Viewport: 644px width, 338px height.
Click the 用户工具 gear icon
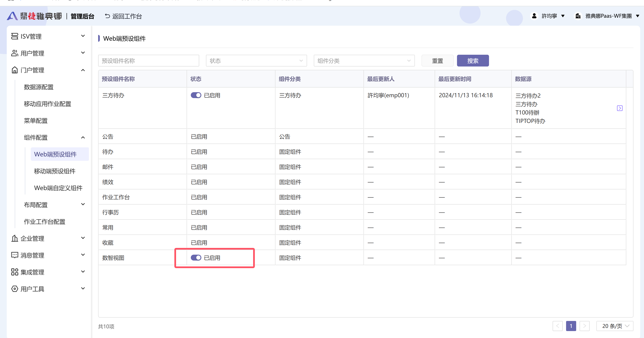(x=15, y=289)
